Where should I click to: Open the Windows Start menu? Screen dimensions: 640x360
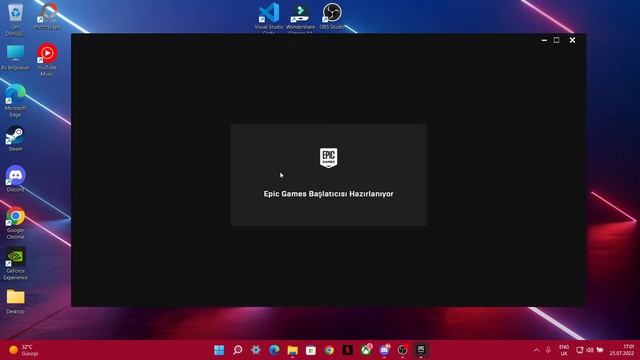click(219, 350)
